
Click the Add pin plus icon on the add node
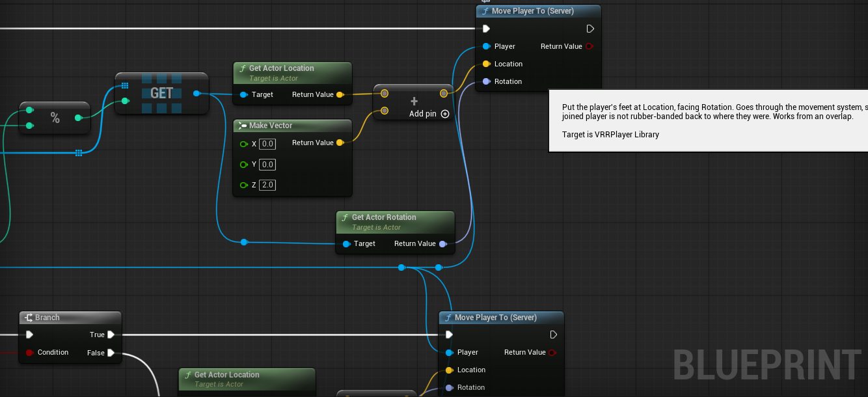click(x=445, y=113)
